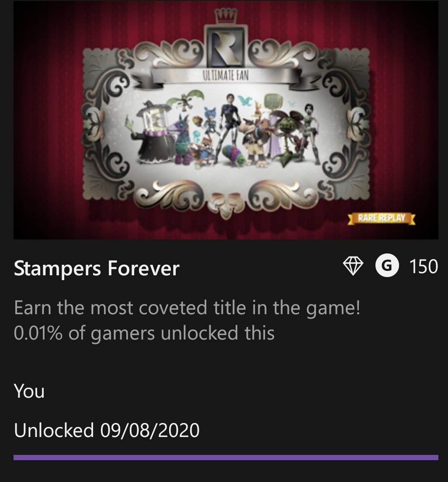Click the R logo emblem
Image resolution: width=448 pixels, height=482 pixels.
[x=226, y=46]
